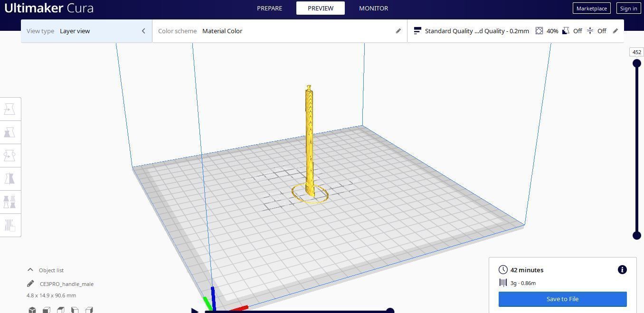Click the support Off icon
644x313 pixels.
566,31
